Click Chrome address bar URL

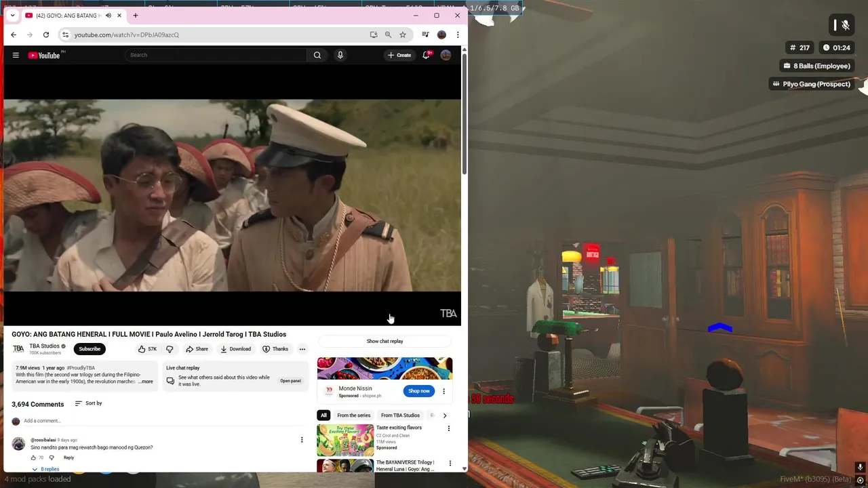(127, 35)
